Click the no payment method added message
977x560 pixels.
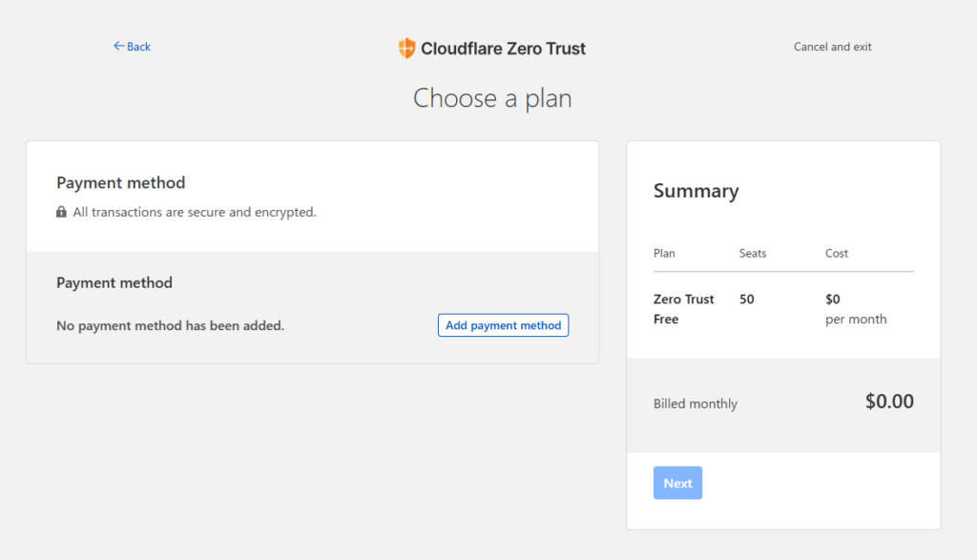pyautogui.click(x=170, y=325)
